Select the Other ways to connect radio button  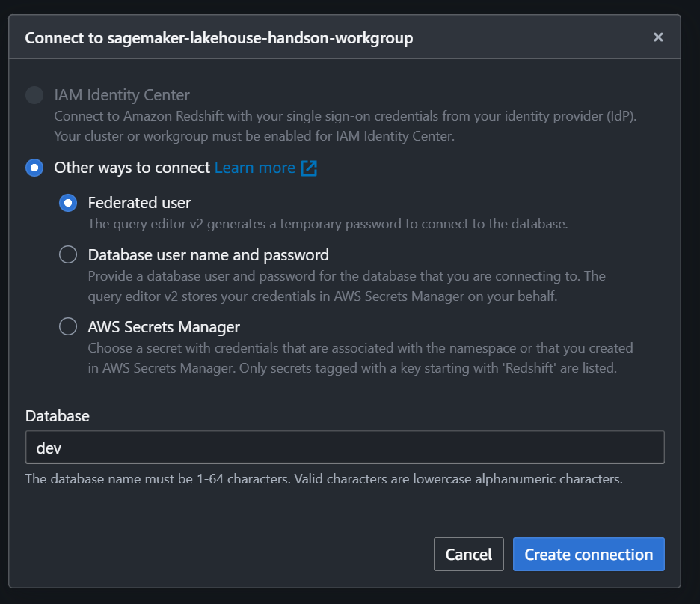click(34, 168)
